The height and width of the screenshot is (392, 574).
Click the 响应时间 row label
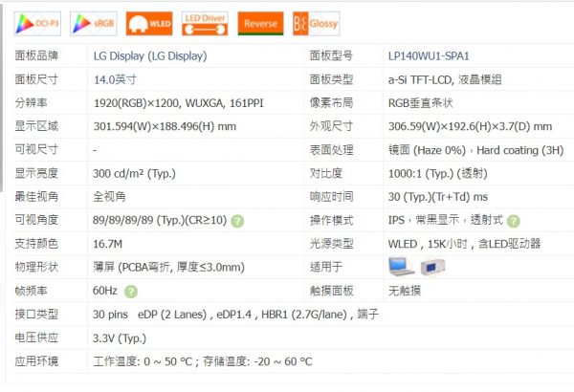click(x=331, y=197)
